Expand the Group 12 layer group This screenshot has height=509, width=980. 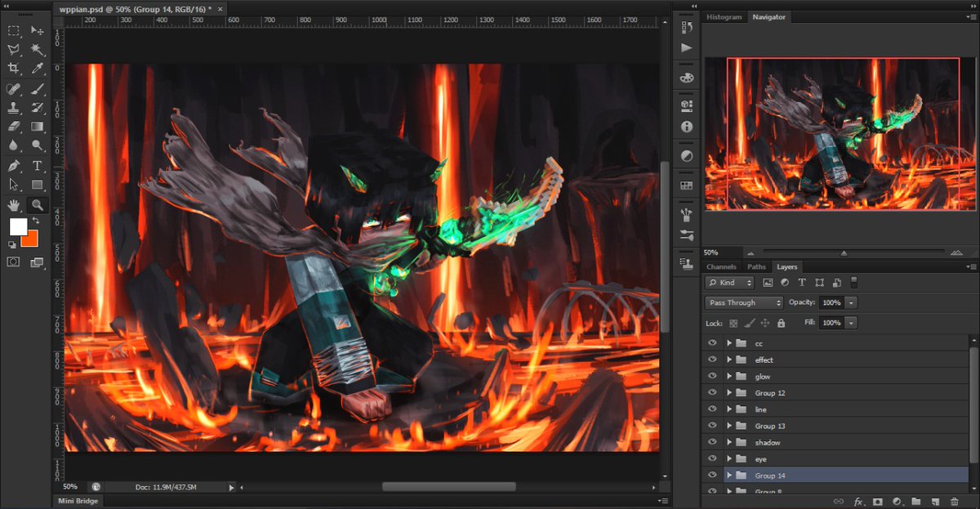click(729, 393)
